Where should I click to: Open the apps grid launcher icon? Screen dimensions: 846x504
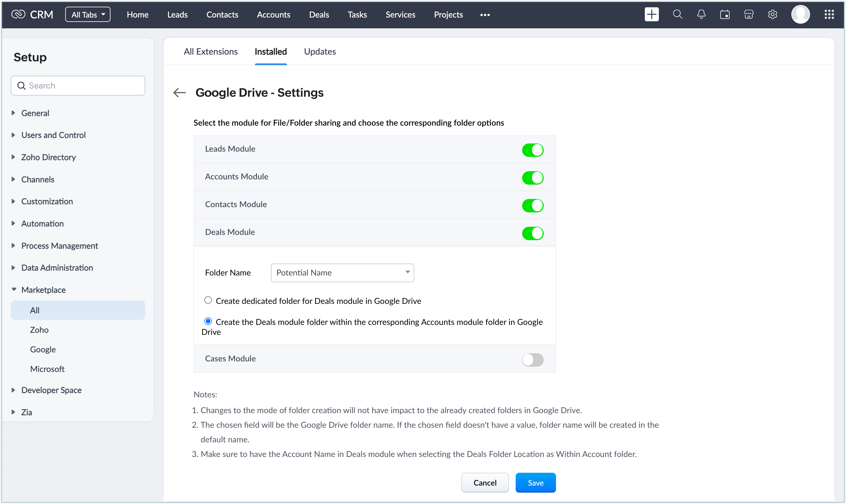pos(829,15)
